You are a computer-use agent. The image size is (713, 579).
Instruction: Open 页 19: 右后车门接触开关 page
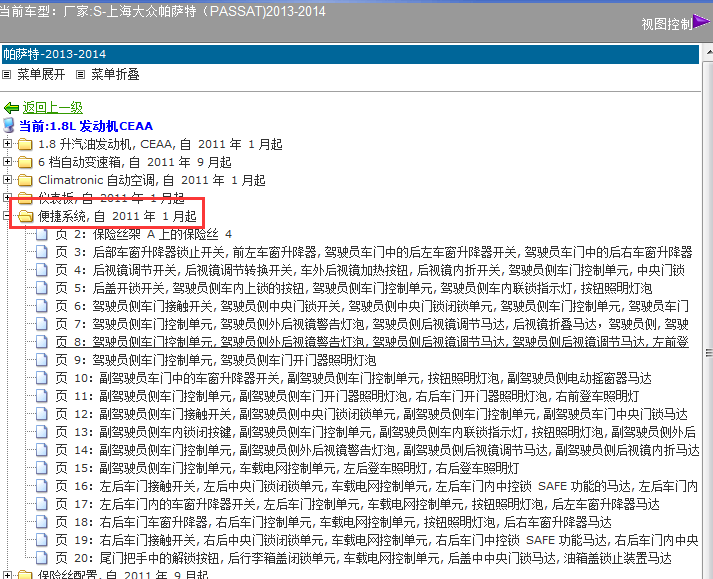pyautogui.click(x=377, y=540)
